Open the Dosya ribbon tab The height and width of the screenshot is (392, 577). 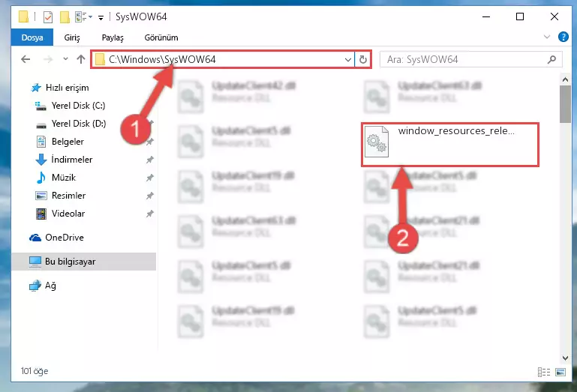tap(32, 37)
